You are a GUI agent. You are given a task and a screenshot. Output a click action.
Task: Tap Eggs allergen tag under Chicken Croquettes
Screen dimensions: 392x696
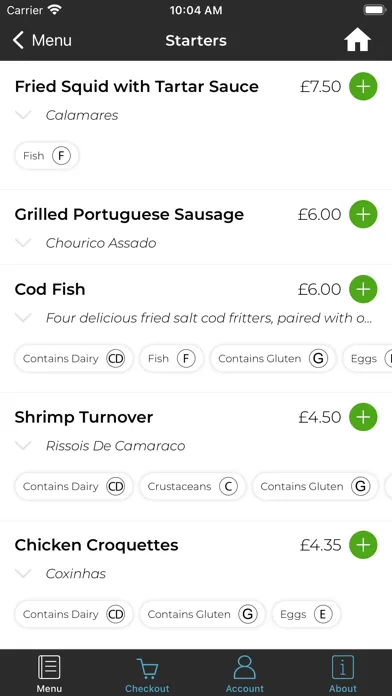[306, 614]
